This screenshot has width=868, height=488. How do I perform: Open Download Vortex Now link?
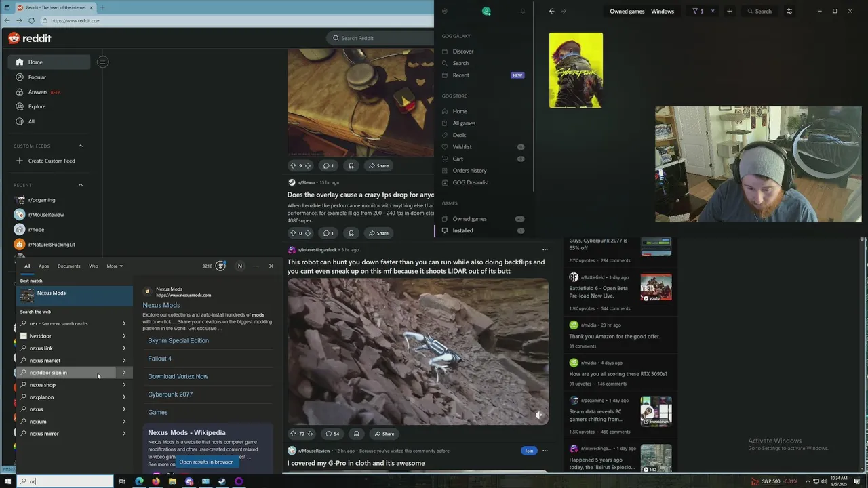[x=178, y=377]
